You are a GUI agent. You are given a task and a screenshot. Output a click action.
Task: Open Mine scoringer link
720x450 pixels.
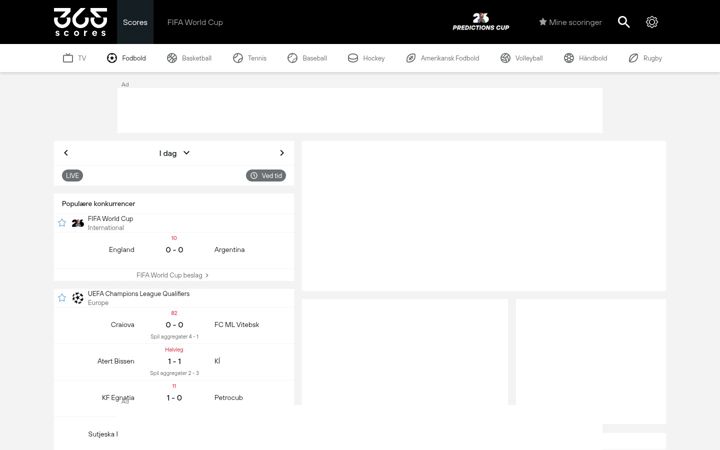pos(570,22)
